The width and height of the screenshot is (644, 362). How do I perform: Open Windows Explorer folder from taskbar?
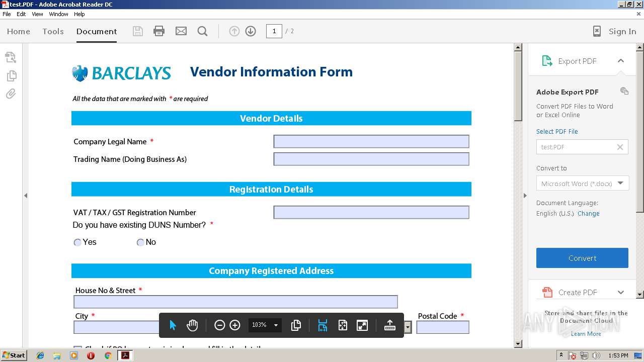click(57, 355)
